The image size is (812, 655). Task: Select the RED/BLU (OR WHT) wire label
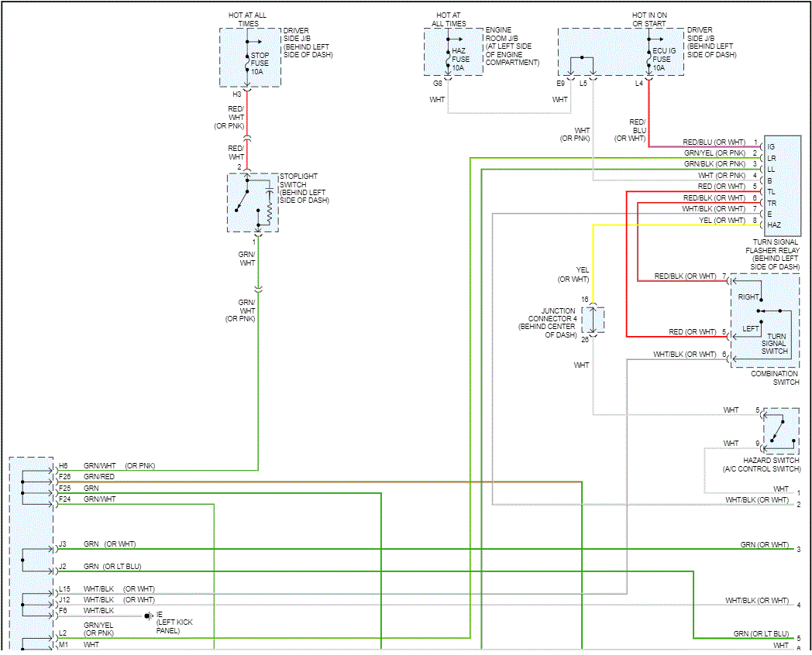pos(714,142)
